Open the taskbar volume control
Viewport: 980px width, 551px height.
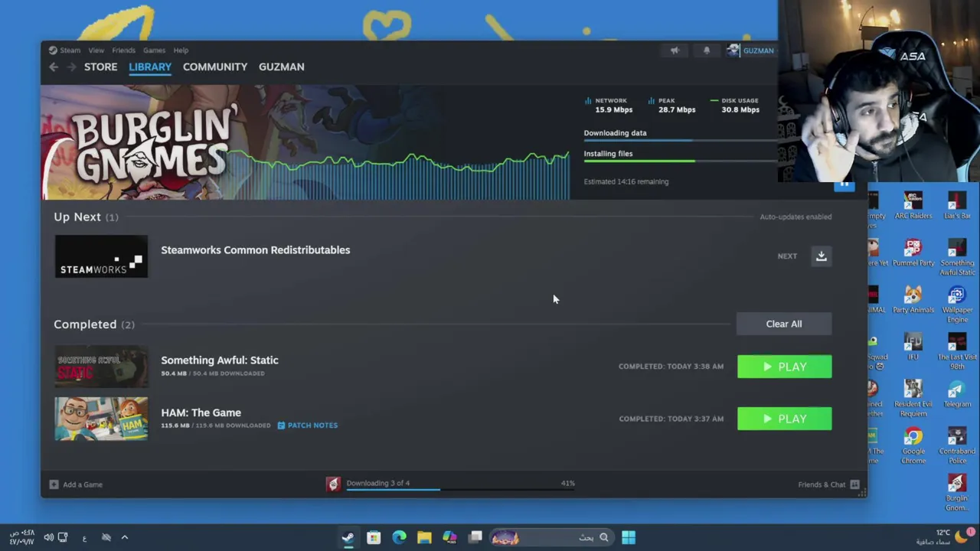(x=48, y=537)
